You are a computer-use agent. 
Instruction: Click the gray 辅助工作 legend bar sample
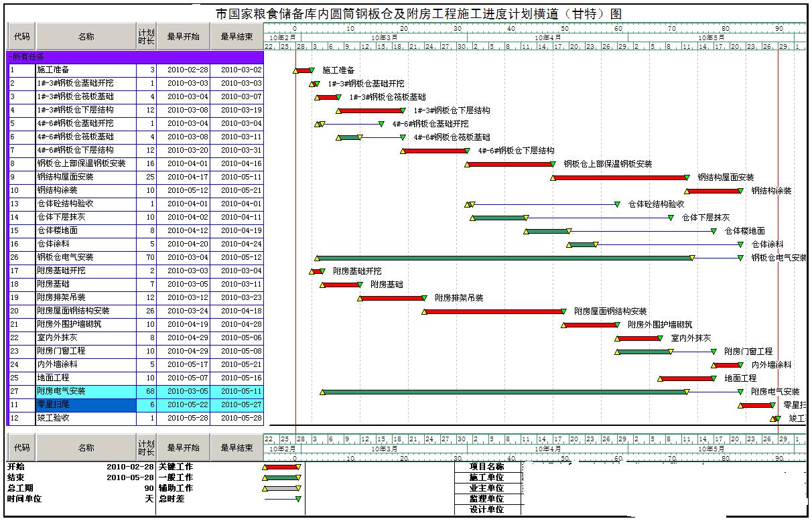281,488
